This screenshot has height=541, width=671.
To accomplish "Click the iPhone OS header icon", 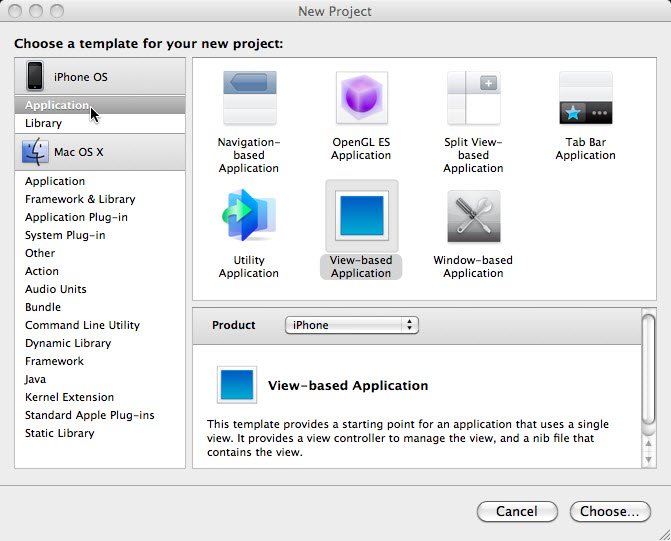I will pos(35,76).
